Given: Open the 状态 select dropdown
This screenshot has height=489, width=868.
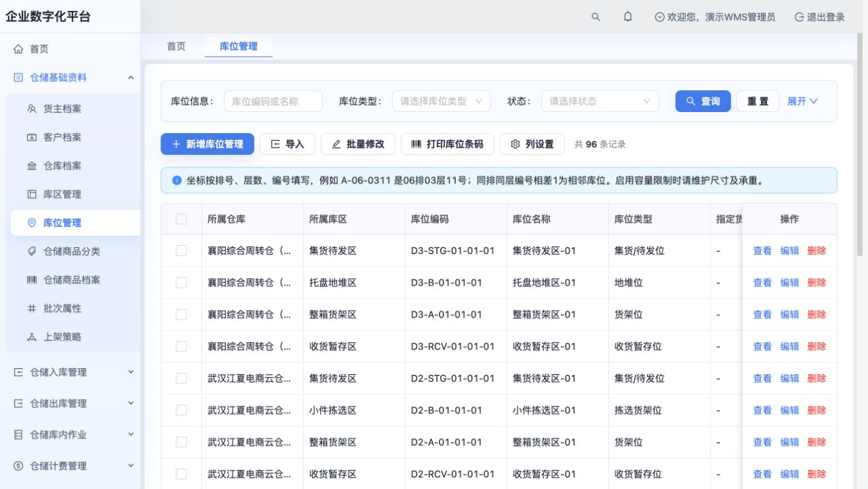Looking at the screenshot, I should tap(600, 101).
